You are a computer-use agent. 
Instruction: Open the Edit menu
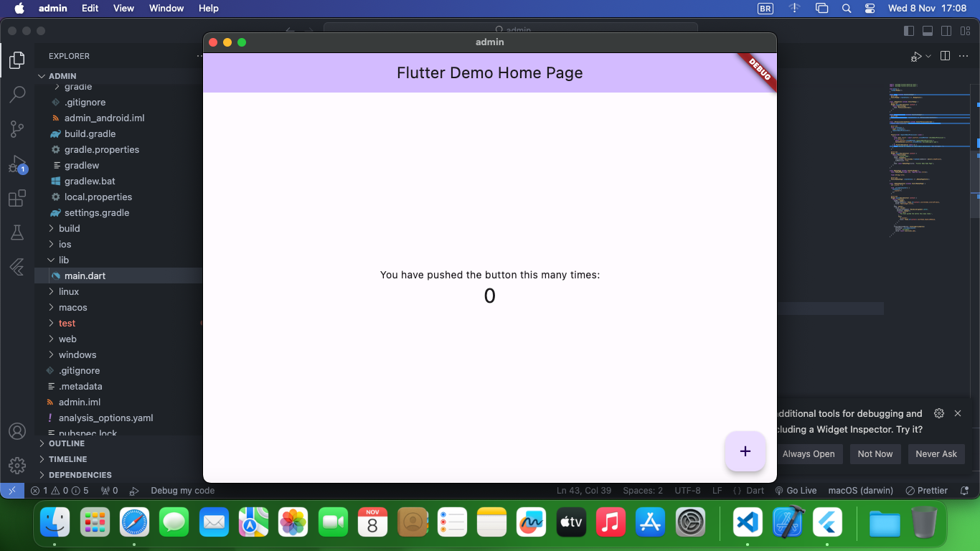tap(90, 9)
